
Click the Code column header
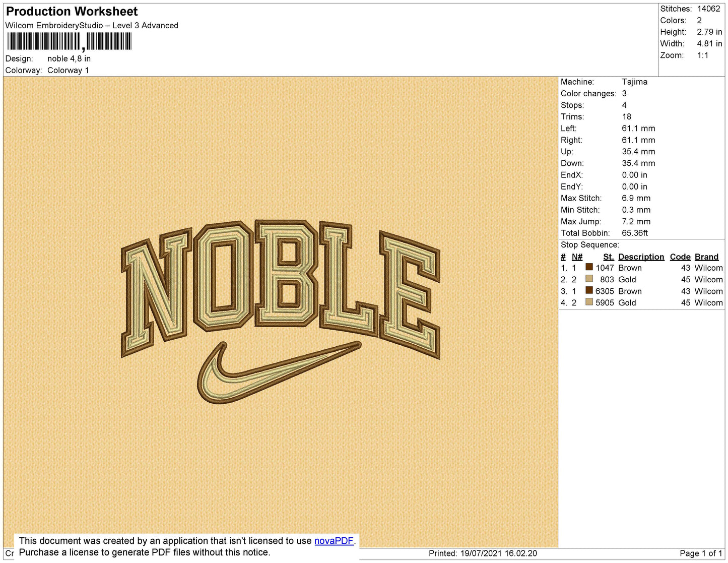pos(680,257)
